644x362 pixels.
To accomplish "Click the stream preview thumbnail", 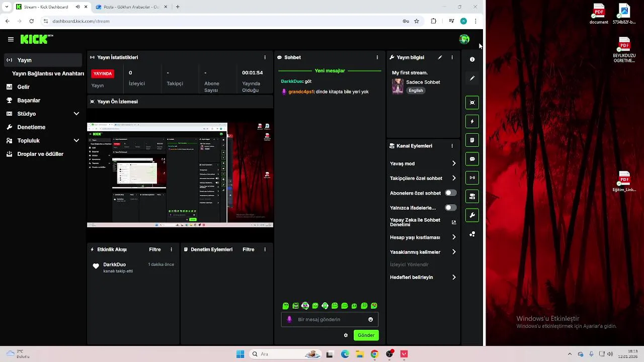I will point(180,175).
